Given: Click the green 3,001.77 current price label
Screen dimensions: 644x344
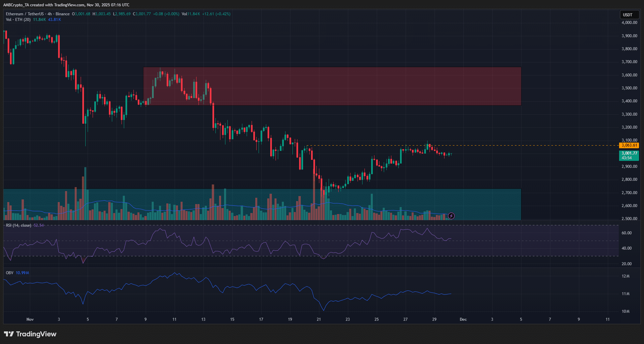Looking at the screenshot, I should (x=629, y=153).
